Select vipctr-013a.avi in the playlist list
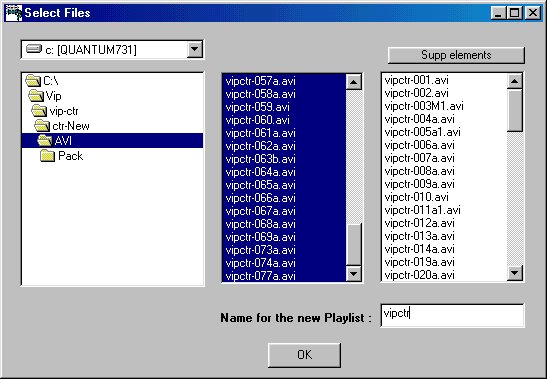547x379 pixels. [x=444, y=236]
